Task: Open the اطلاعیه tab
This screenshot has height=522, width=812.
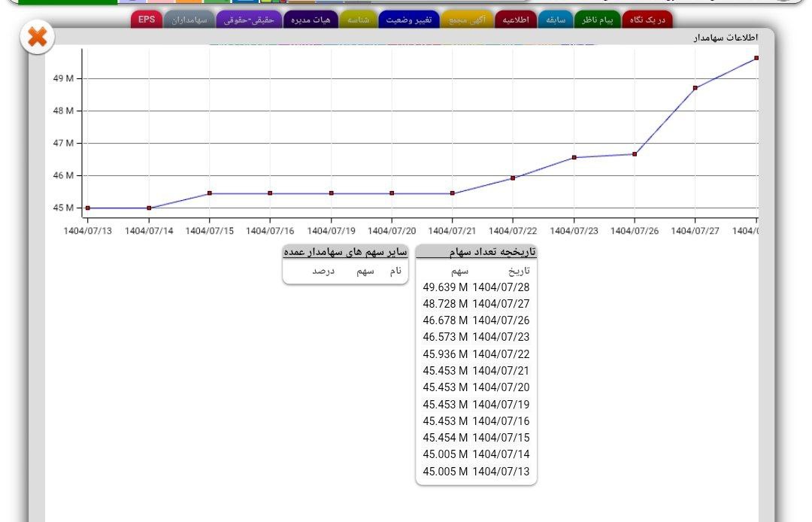Action: [517, 20]
